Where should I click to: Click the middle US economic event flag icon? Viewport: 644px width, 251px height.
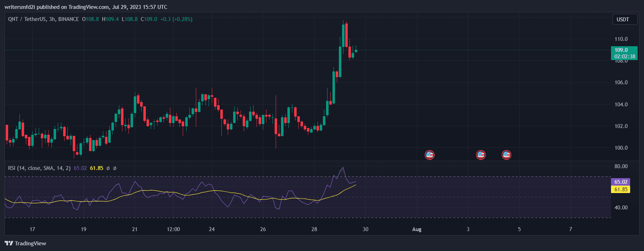[x=480, y=155]
